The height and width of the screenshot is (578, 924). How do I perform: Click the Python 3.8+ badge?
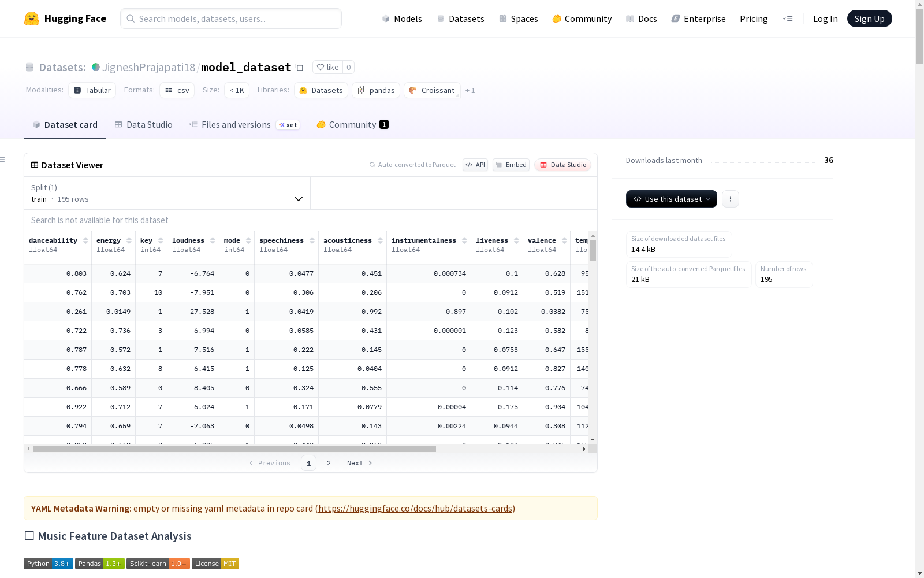tap(49, 564)
